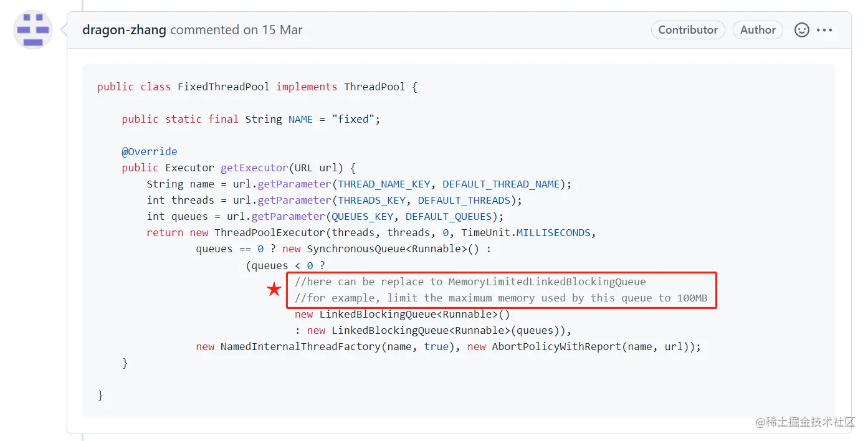Image resolution: width=868 pixels, height=441 pixels.
Task: Click the Contributor badge
Action: point(688,30)
